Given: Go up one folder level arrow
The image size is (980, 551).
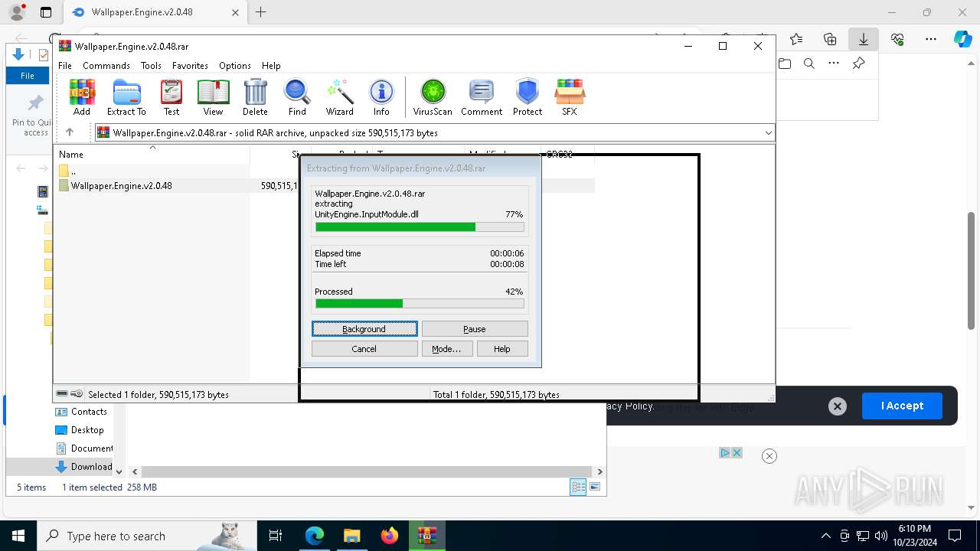Looking at the screenshot, I should pos(70,132).
